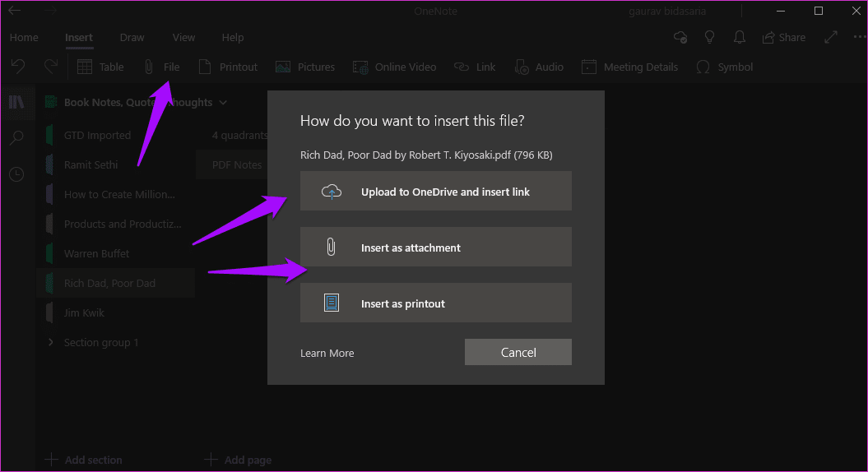Screen dimensions: 868x472
Task: Open the Search magnifier in sidebar
Action: [x=16, y=138]
